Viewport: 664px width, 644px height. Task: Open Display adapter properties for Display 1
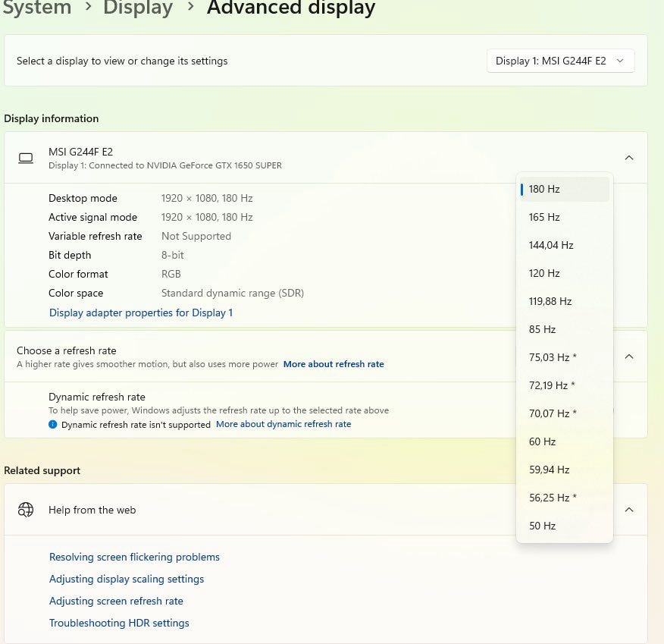tap(141, 313)
